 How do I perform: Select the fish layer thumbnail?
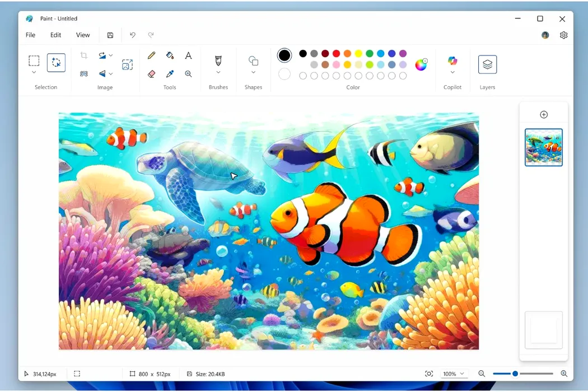[x=544, y=147]
